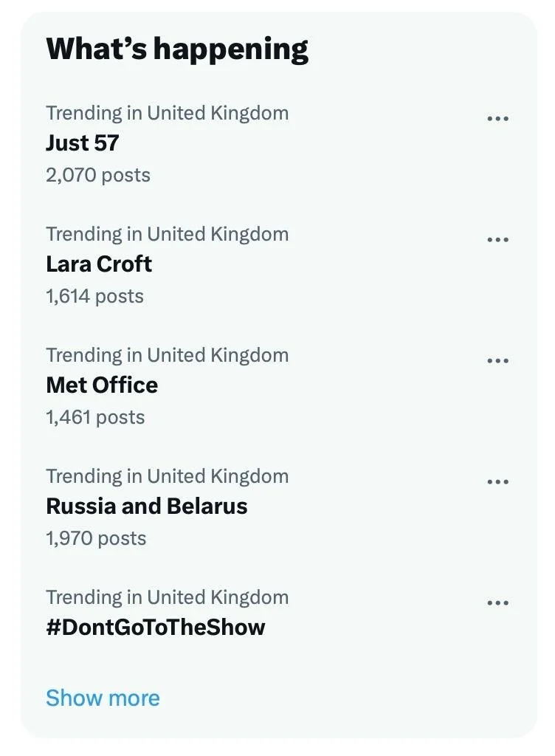Click Trending in United Kingdom above #DontGoToTheShow
Screen dimensions: 555x756
tap(168, 597)
